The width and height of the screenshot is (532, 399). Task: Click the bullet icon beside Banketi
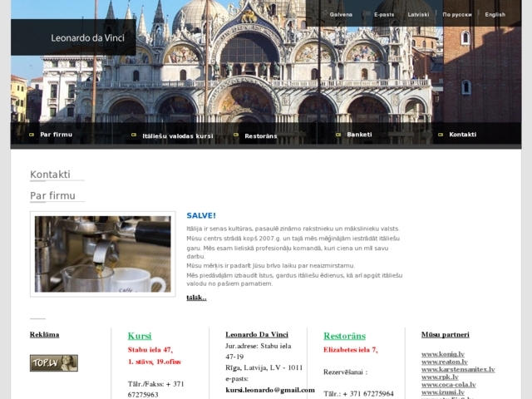(x=339, y=135)
